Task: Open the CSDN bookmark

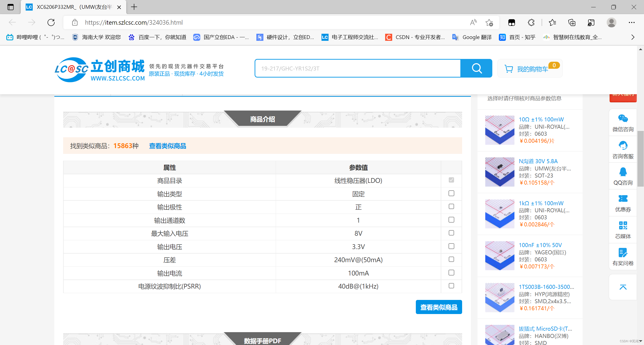Action: (415, 37)
